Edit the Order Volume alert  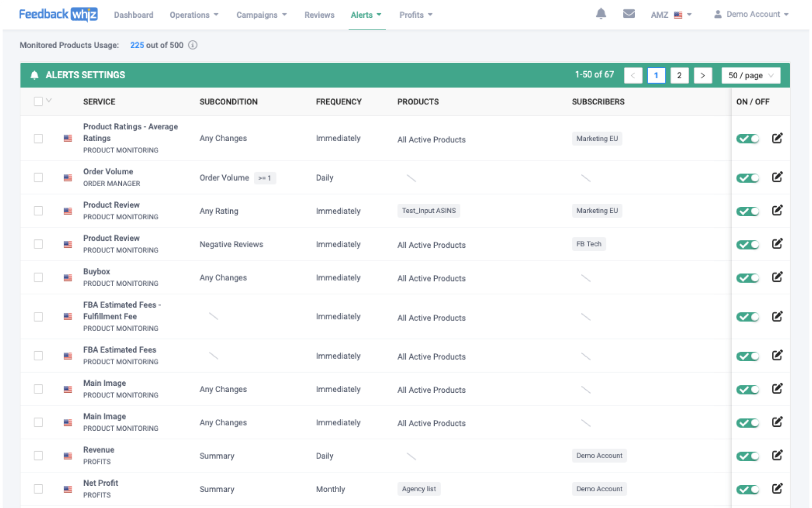click(x=777, y=177)
